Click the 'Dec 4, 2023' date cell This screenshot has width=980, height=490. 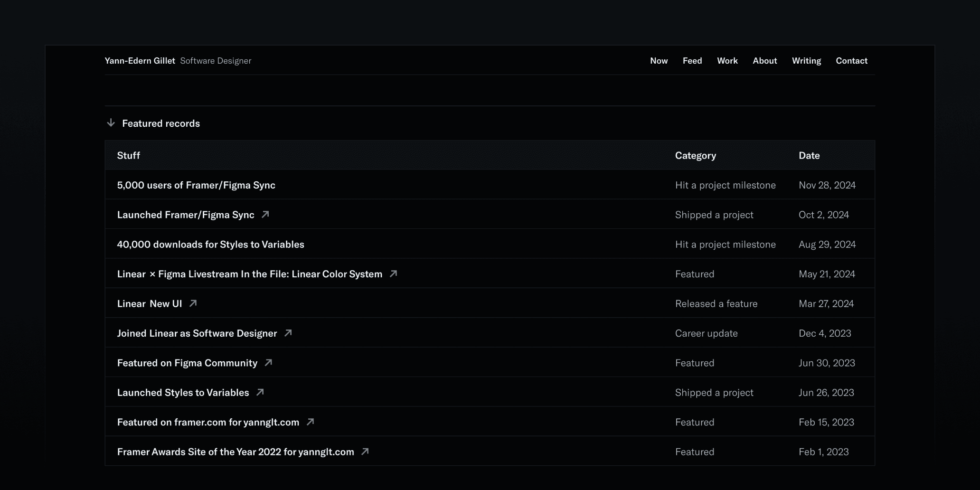coord(825,333)
